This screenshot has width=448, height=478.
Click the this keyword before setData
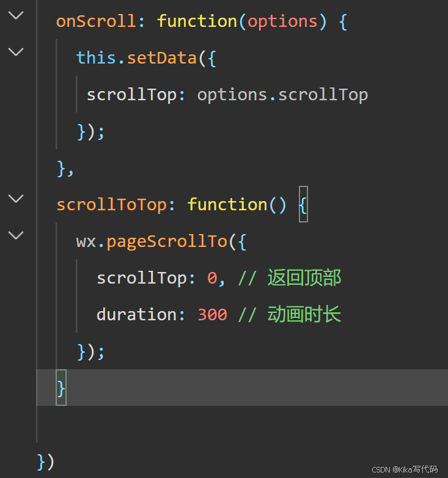[x=96, y=58]
